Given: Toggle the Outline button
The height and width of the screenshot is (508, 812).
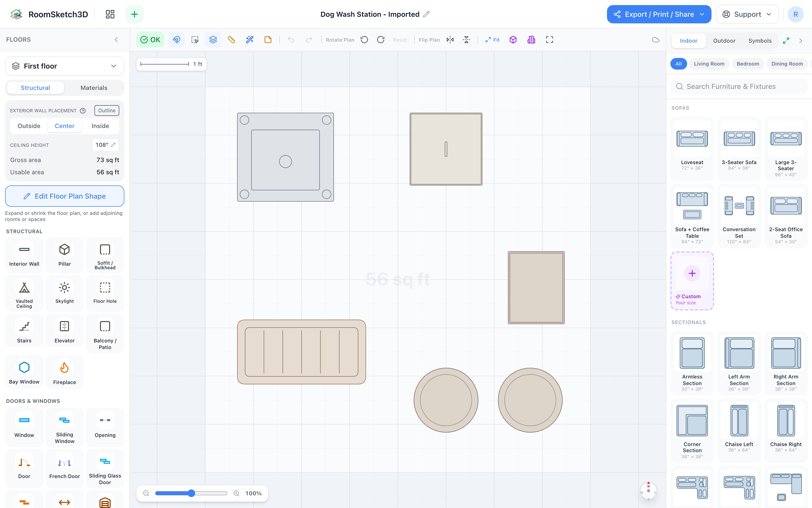Looking at the screenshot, I should [107, 110].
